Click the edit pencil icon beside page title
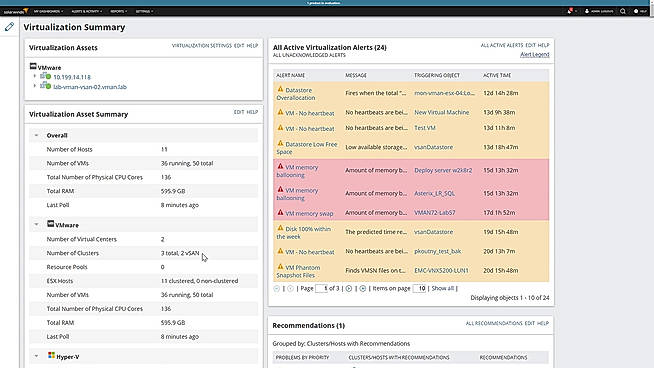This screenshot has height=368, width=654. tap(10, 27)
